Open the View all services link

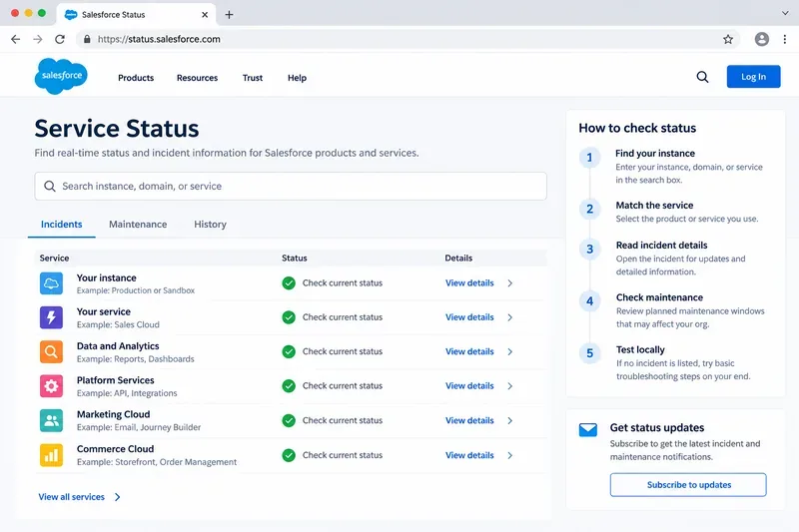(71, 497)
